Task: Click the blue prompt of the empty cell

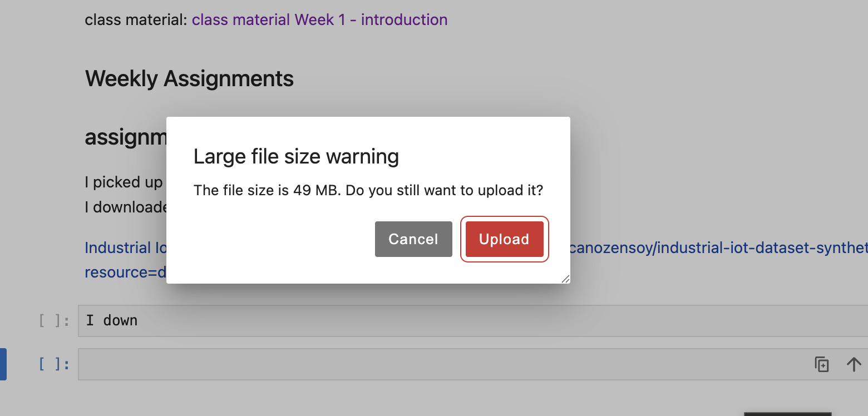Action: 54,365
